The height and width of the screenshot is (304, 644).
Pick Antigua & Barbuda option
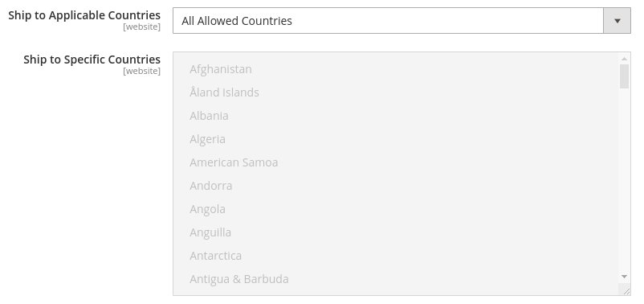coord(239,279)
